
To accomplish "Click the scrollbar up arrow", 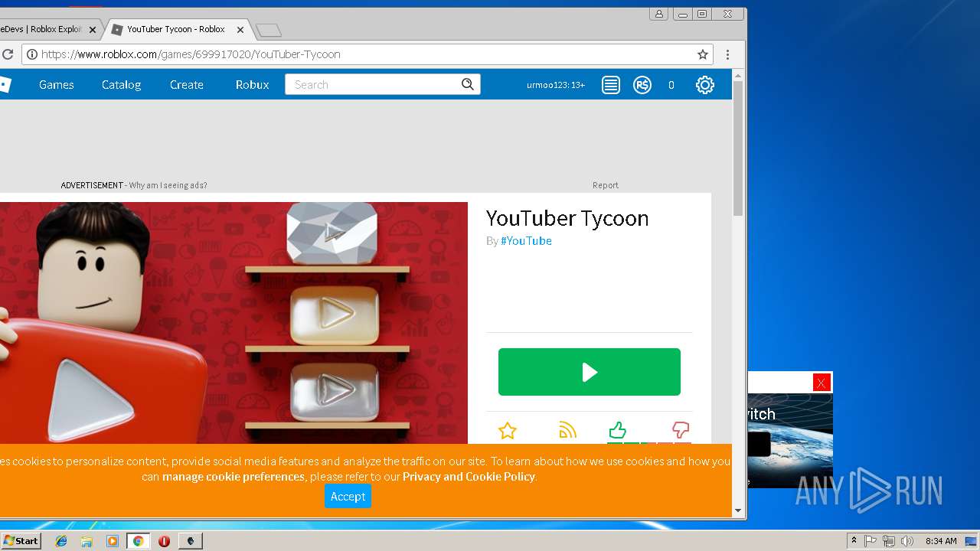I will [x=738, y=75].
